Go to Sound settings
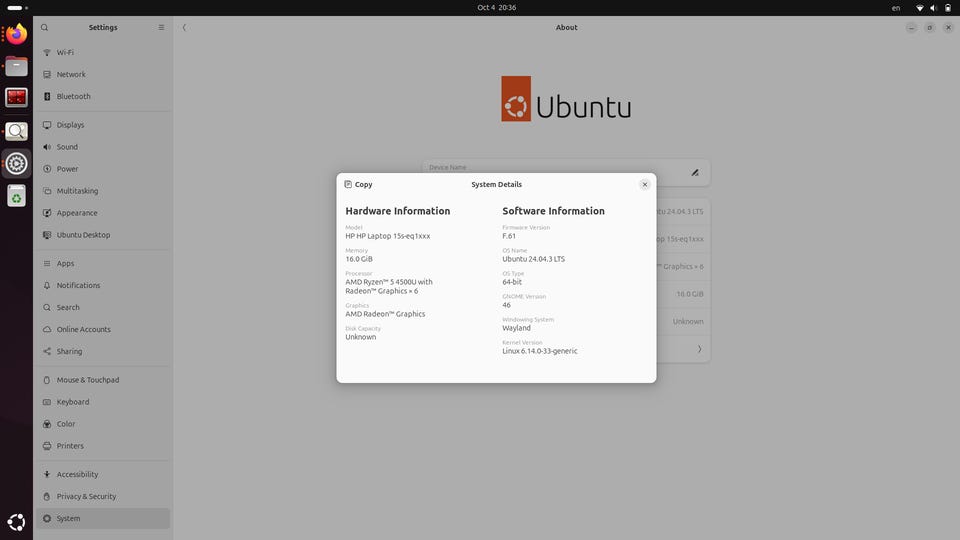The image size is (960, 540). (x=103, y=147)
